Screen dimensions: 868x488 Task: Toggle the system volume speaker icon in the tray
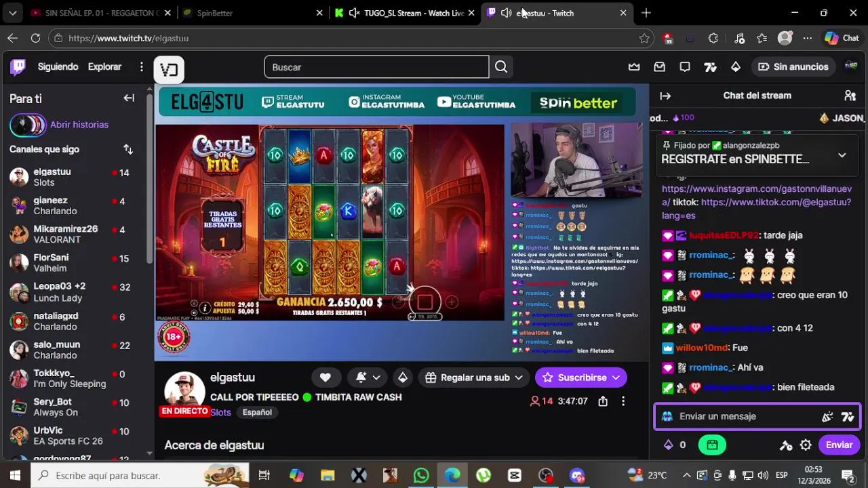pos(763,475)
